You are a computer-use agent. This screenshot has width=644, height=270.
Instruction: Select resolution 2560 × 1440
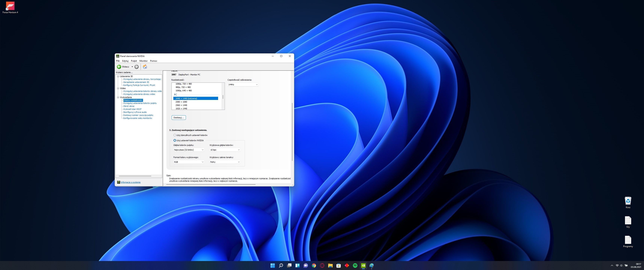[x=181, y=105]
